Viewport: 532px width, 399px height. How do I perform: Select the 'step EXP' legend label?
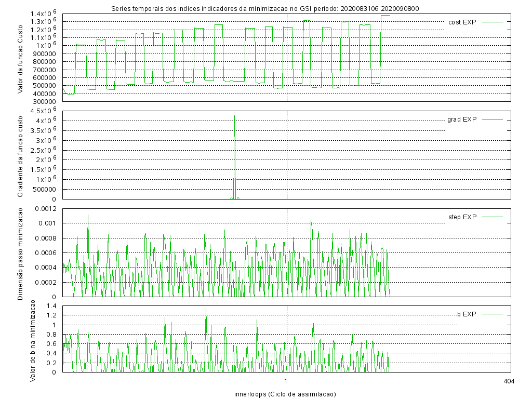tap(462, 217)
